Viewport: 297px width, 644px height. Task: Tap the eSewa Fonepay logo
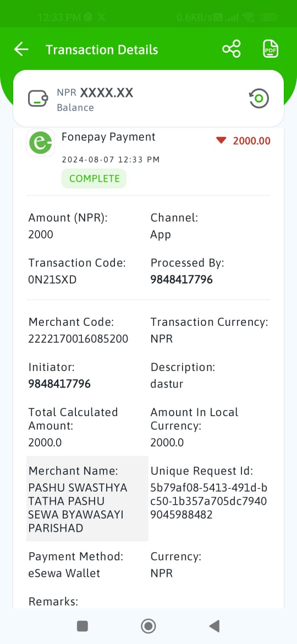point(41,143)
